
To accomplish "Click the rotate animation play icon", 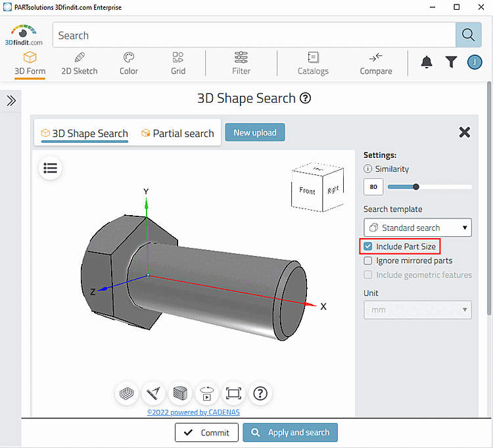I will (x=206, y=393).
